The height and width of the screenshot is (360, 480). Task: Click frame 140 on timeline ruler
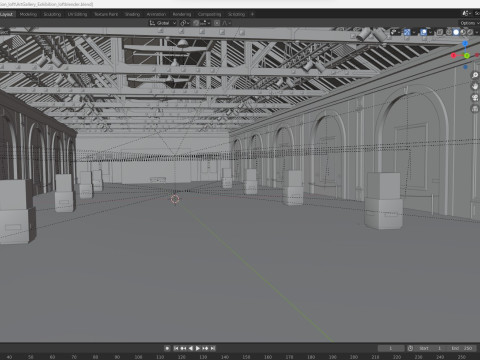click(225, 357)
